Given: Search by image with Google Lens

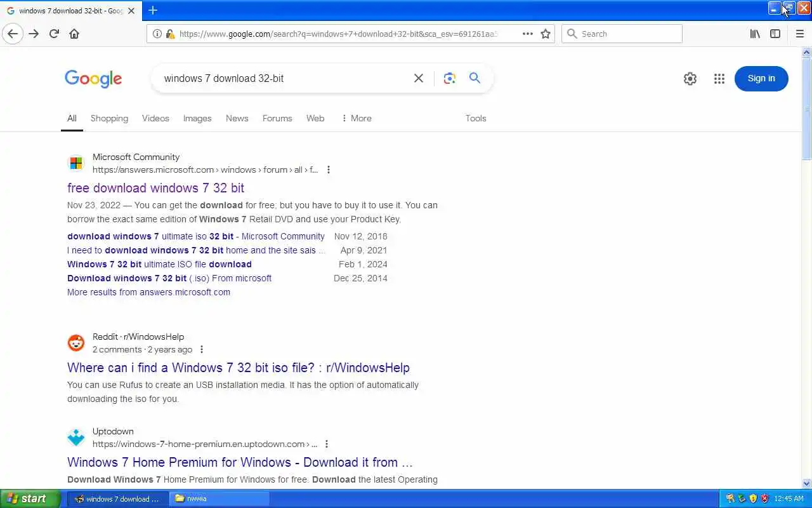Looking at the screenshot, I should click(450, 78).
